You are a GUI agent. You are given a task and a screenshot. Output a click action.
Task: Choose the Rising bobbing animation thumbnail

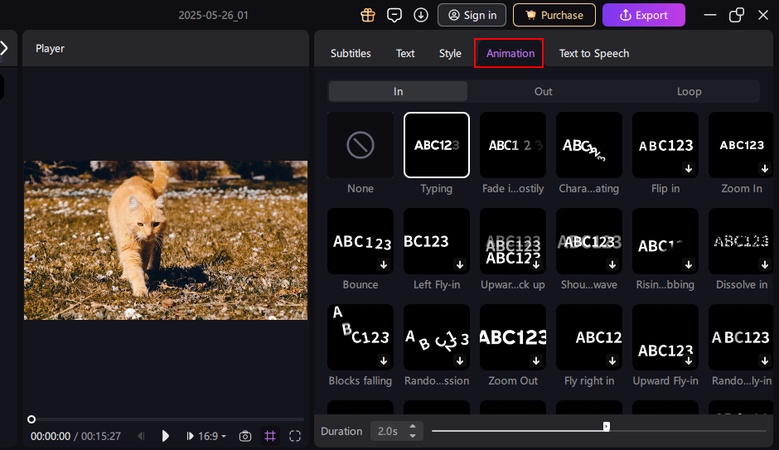pyautogui.click(x=665, y=241)
